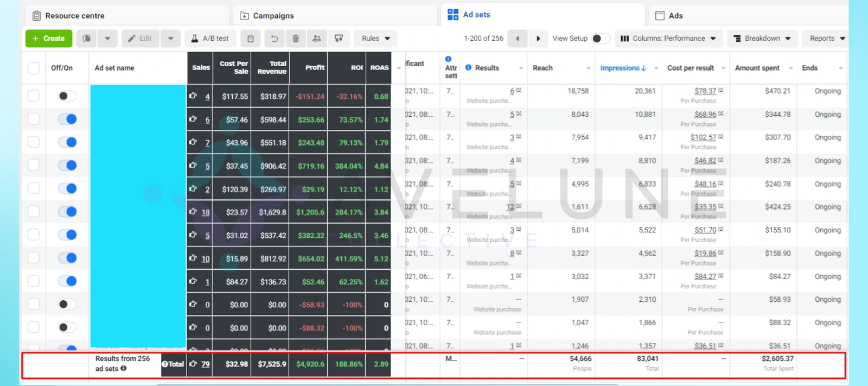Open total sales count 79 link
Viewport: 868px width, 386px height.
pos(206,364)
